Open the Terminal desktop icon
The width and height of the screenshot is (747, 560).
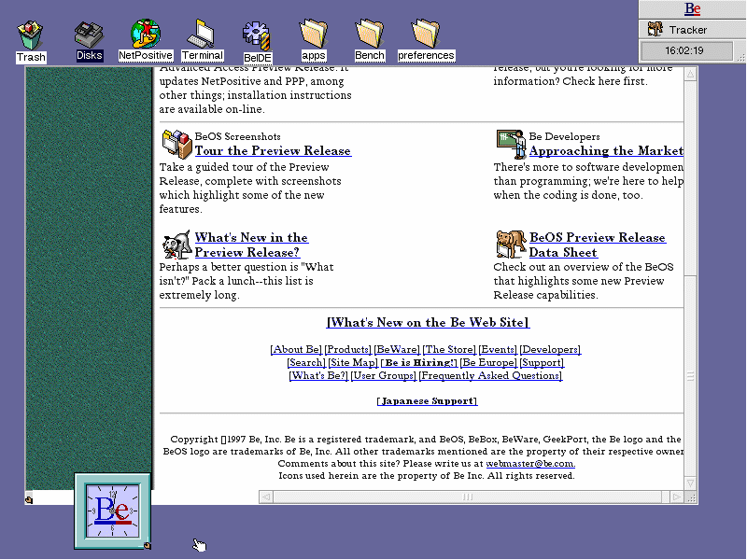point(202,35)
